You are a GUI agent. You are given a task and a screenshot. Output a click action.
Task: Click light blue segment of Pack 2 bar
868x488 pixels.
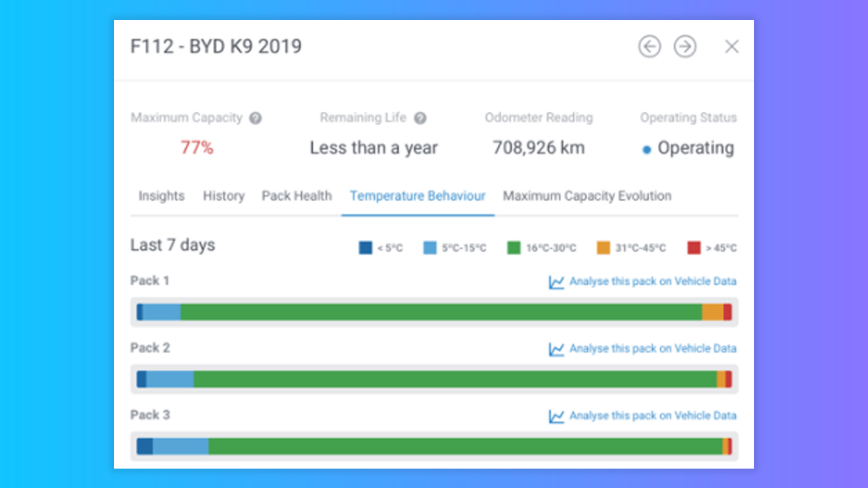click(170, 379)
